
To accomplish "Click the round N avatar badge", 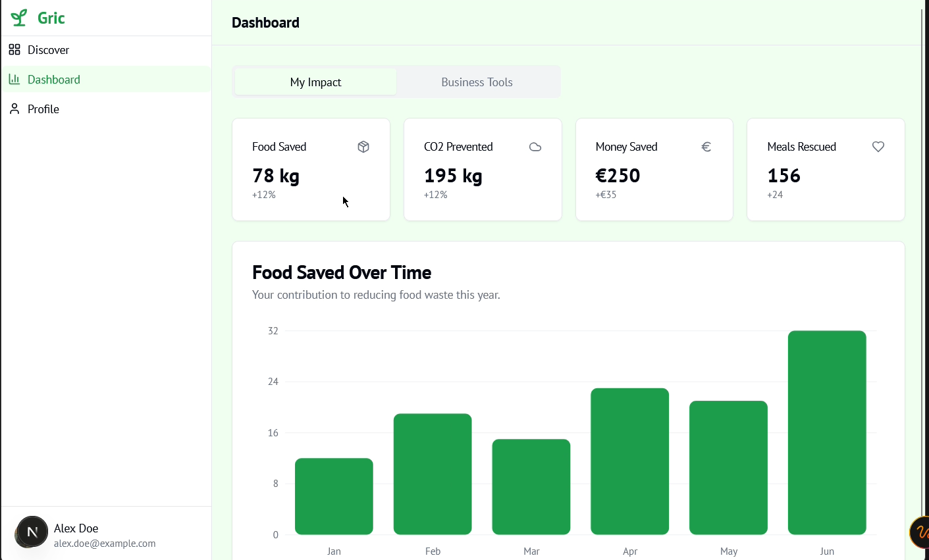I will click(x=32, y=532).
